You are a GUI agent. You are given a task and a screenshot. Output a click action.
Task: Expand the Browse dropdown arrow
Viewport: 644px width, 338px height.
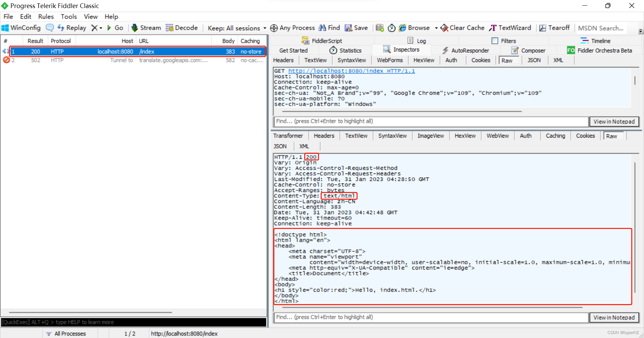pos(436,28)
